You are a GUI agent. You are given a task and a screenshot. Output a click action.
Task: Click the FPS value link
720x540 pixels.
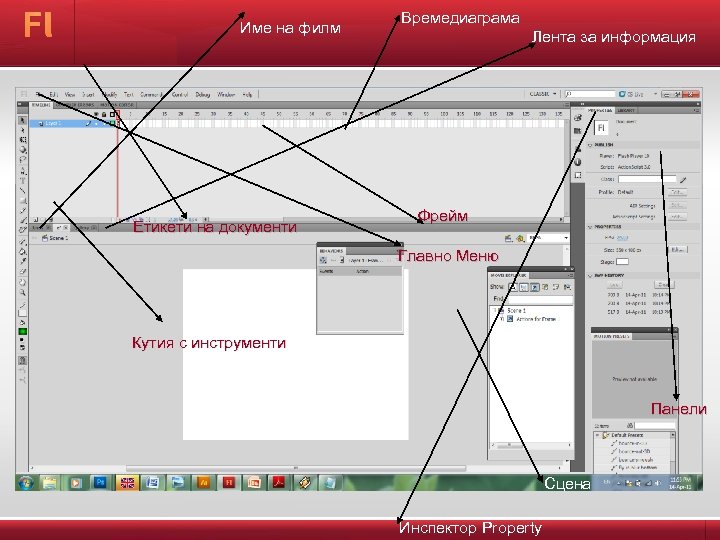tap(622, 237)
